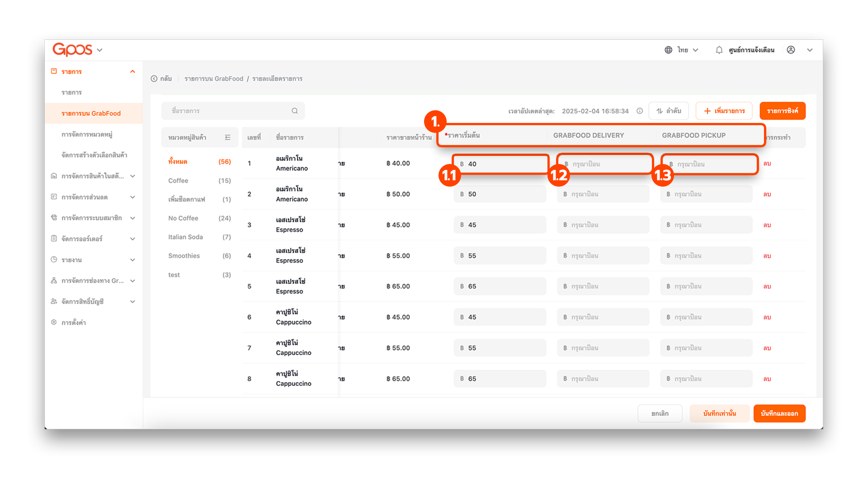Click the info icon beside update time
Viewport: 868px width, 488px height.
click(640, 111)
